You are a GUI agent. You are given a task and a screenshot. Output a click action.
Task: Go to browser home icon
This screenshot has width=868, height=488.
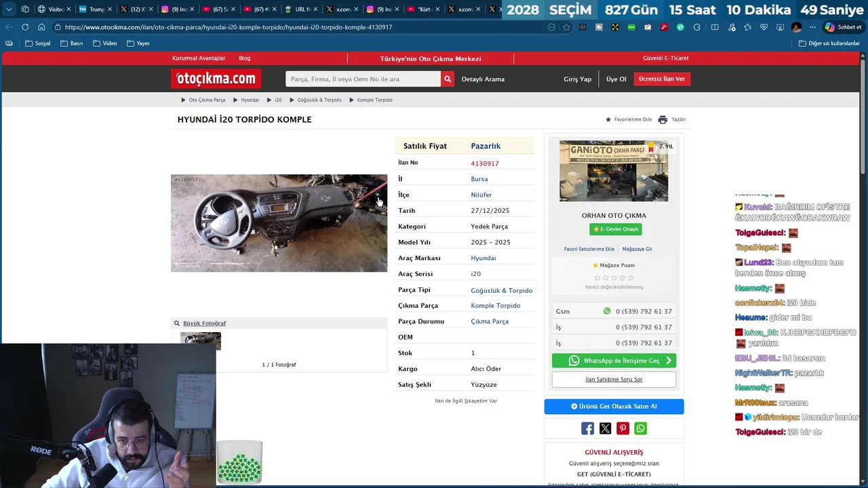(x=41, y=27)
